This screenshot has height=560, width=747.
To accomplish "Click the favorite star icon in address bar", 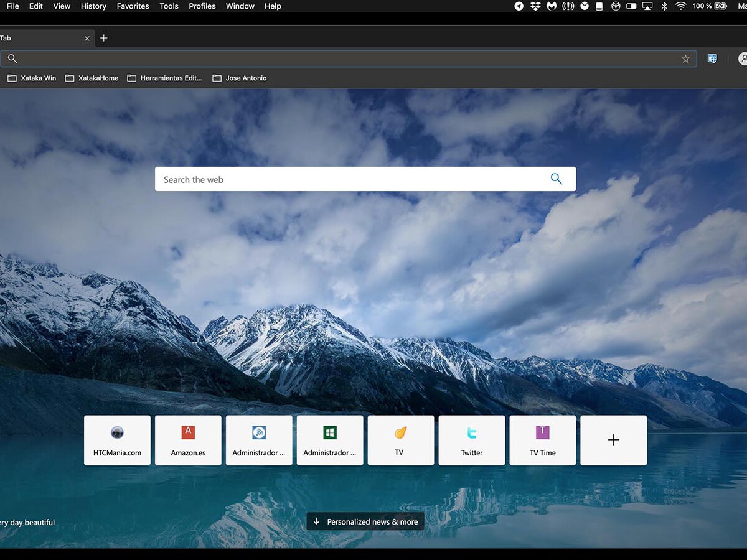I will 685,59.
